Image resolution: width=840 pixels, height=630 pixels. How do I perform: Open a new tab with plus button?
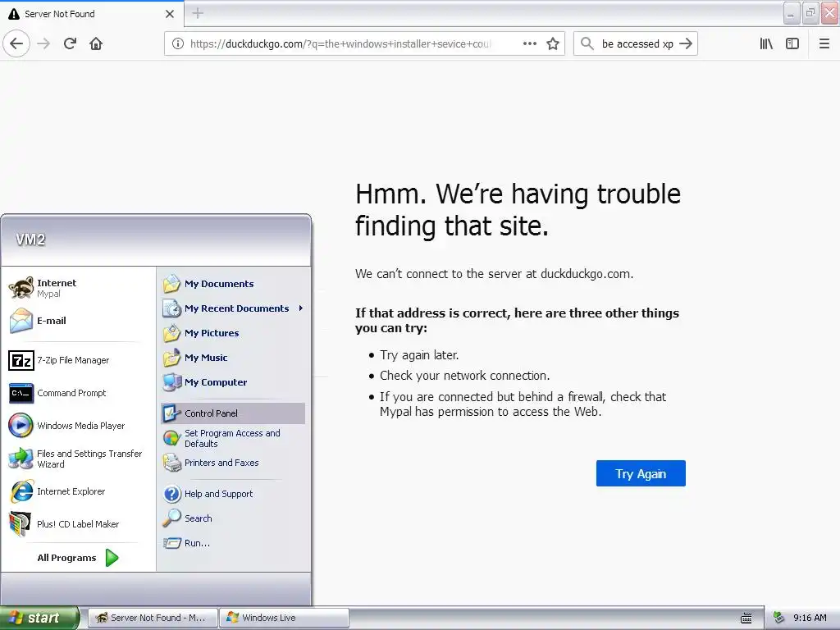tap(198, 13)
